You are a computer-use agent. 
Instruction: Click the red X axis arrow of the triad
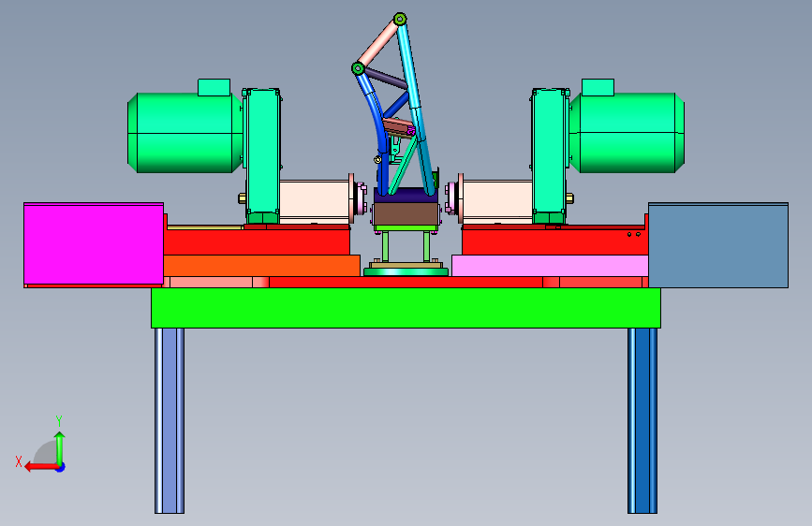coord(40,467)
